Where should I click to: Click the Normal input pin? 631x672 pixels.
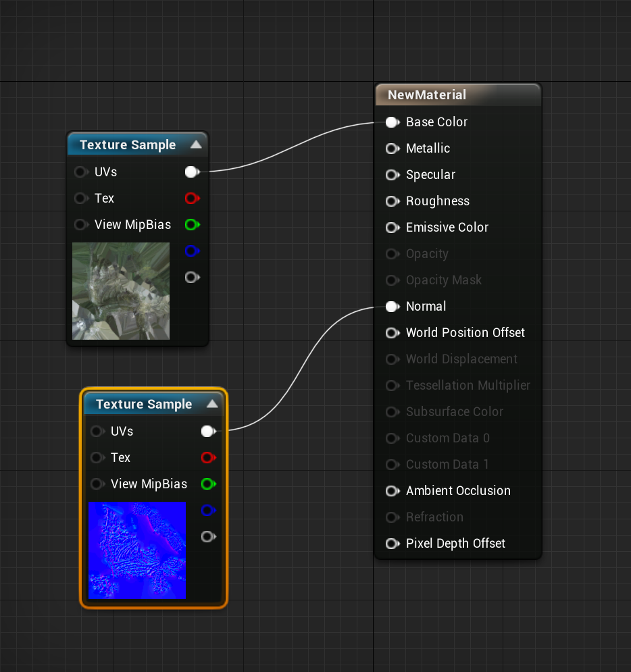click(x=393, y=307)
